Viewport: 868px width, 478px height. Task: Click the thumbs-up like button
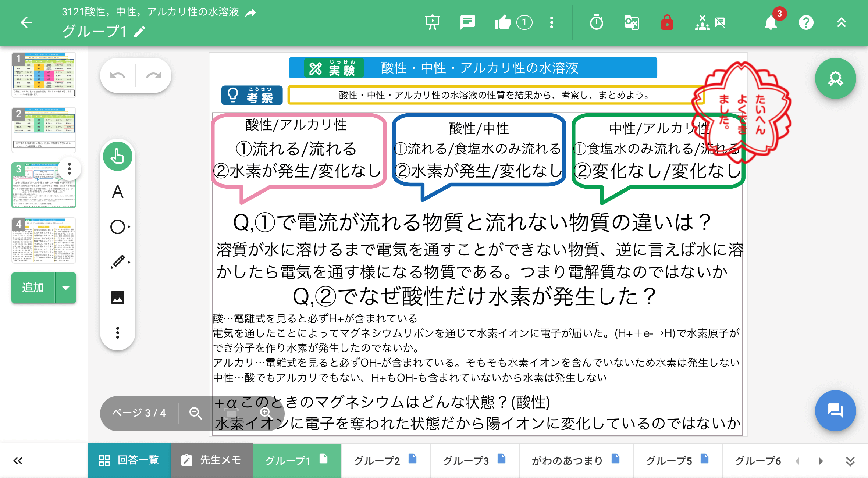(x=503, y=23)
